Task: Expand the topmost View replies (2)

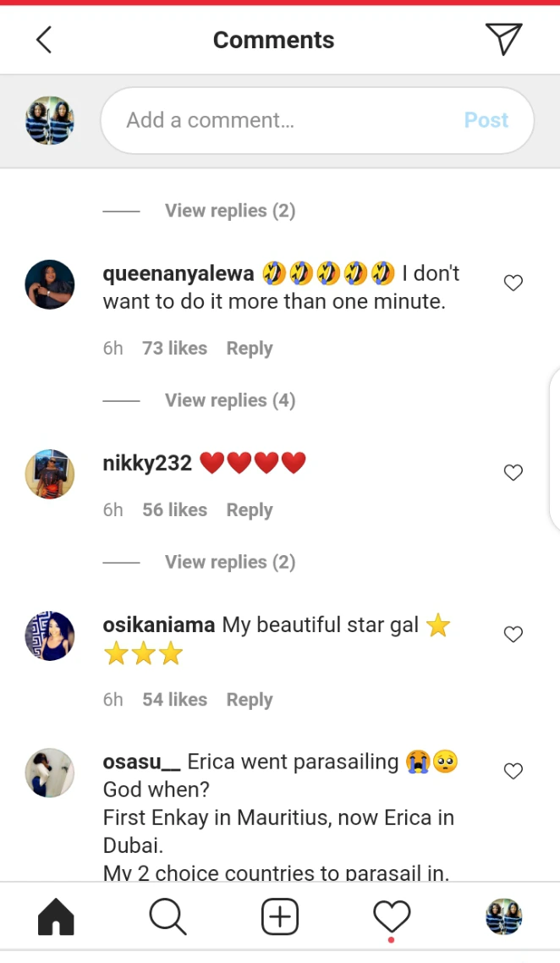Action: point(230,211)
